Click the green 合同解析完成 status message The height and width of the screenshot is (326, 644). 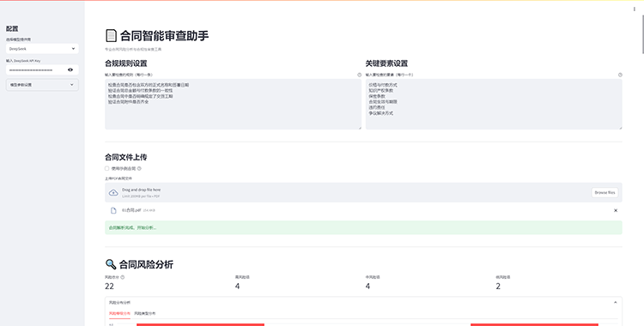[x=363, y=227]
